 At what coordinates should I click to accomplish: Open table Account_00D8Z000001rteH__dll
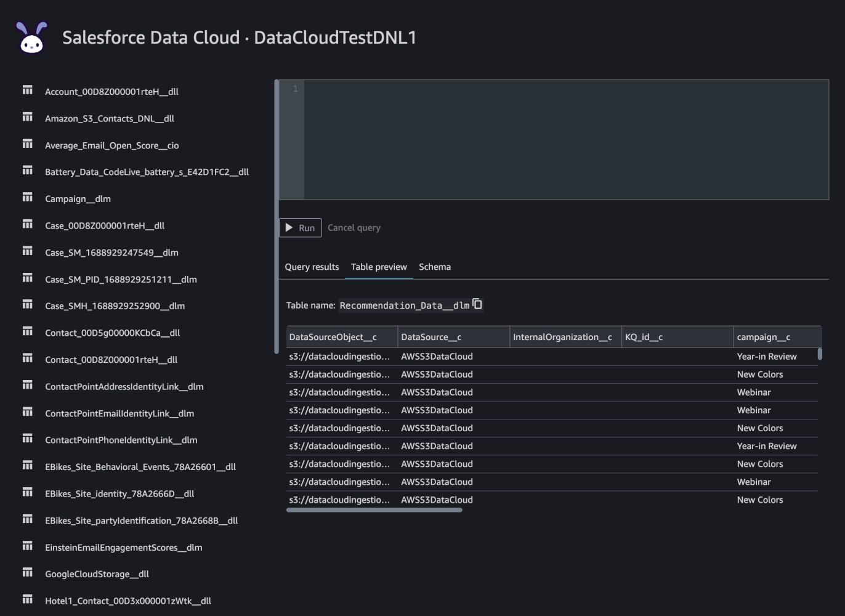click(x=111, y=92)
